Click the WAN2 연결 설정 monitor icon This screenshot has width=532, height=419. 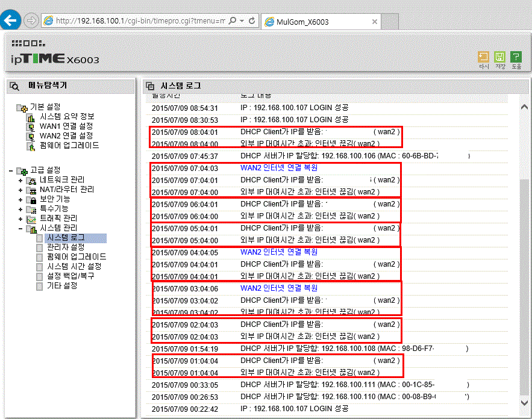(x=31, y=137)
